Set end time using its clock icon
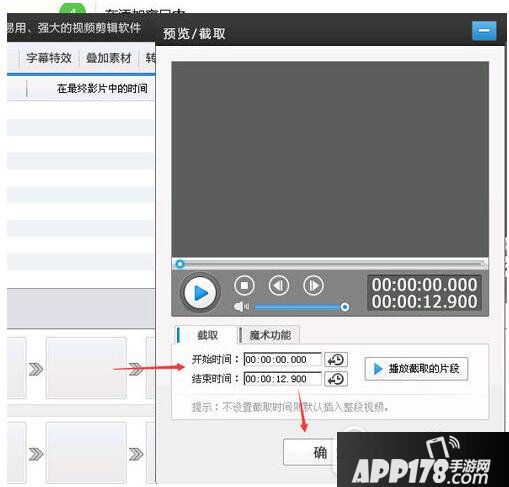 (x=336, y=379)
